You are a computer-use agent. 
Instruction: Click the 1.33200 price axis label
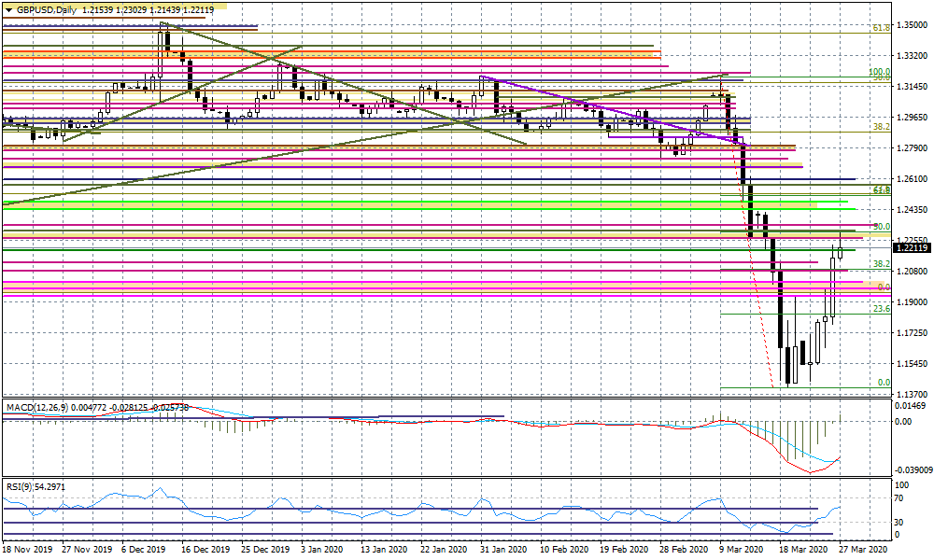[912, 56]
